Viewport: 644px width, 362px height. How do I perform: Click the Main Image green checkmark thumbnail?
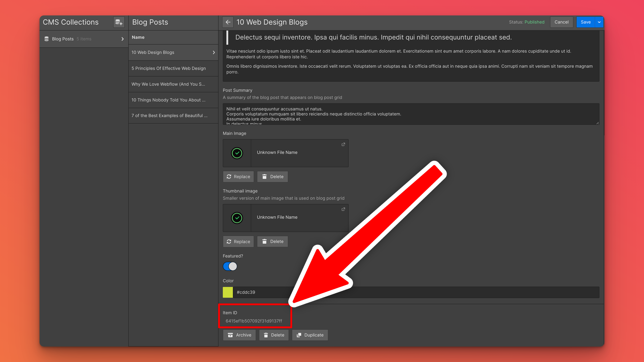coord(237,153)
